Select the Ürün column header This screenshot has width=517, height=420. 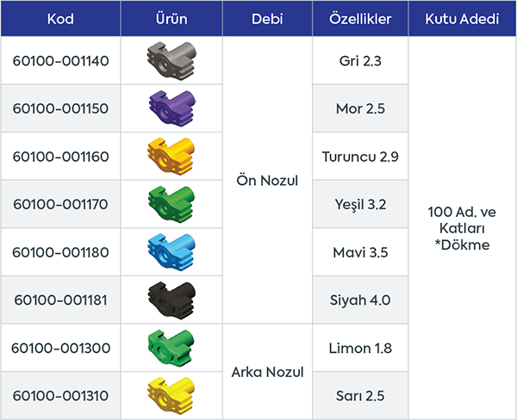point(171,19)
